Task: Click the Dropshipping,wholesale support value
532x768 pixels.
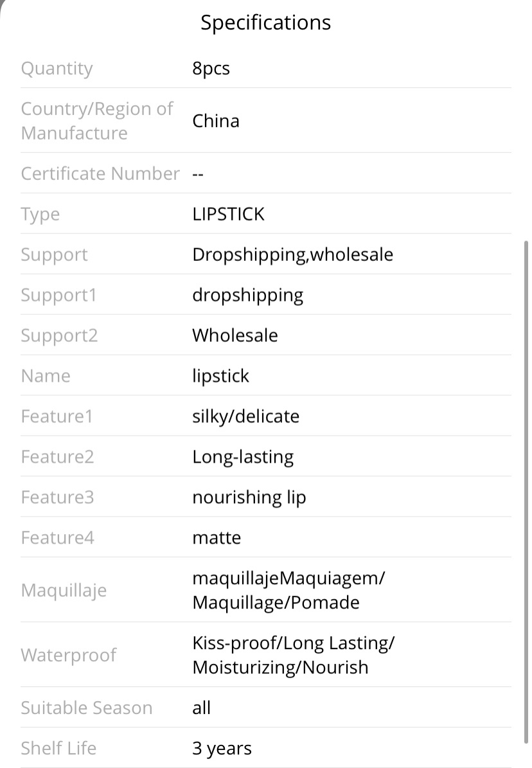Action: click(x=292, y=255)
